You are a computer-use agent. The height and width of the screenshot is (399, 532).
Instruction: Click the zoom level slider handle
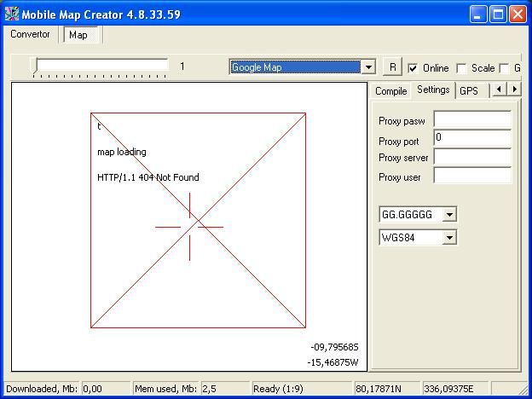36,66
